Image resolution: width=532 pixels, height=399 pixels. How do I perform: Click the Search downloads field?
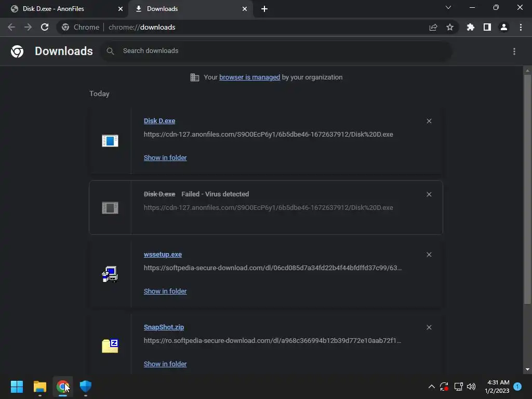click(276, 51)
